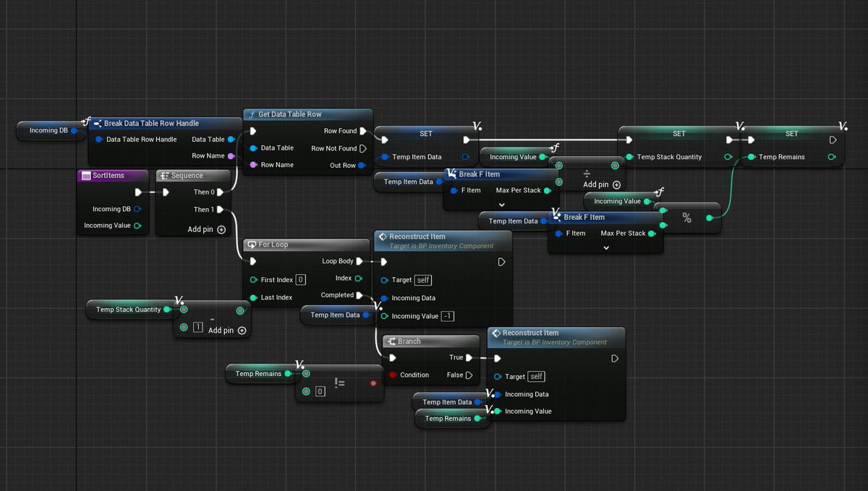Select the Incoming Value getter feeding the divide node

coord(518,157)
